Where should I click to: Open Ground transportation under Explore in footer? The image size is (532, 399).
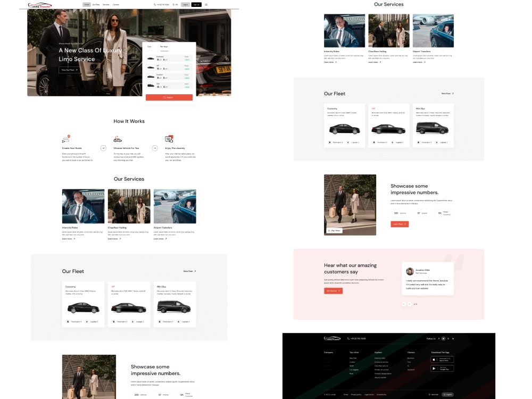[x=383, y=373]
